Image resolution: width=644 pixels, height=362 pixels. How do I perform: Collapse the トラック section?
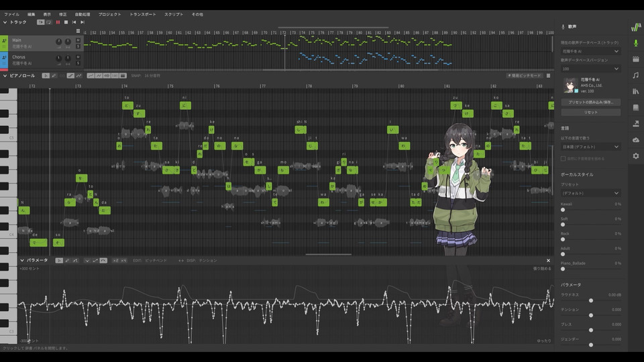pos(5,22)
